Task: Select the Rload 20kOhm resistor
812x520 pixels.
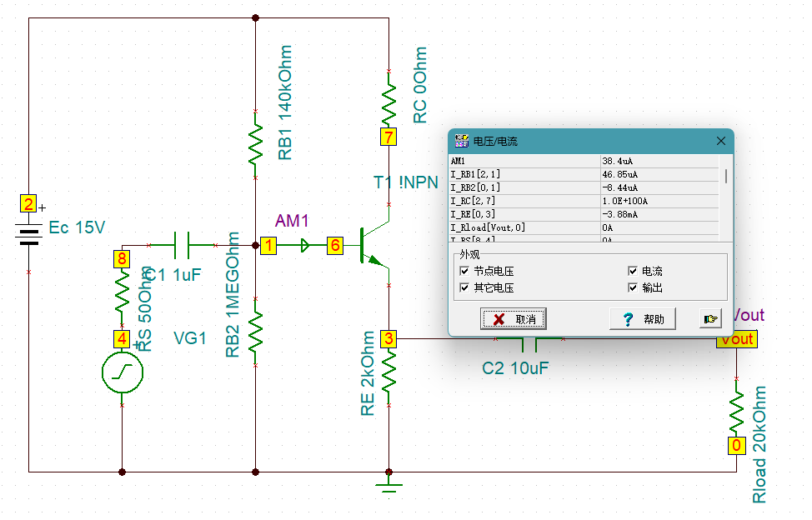Action: pos(736,408)
